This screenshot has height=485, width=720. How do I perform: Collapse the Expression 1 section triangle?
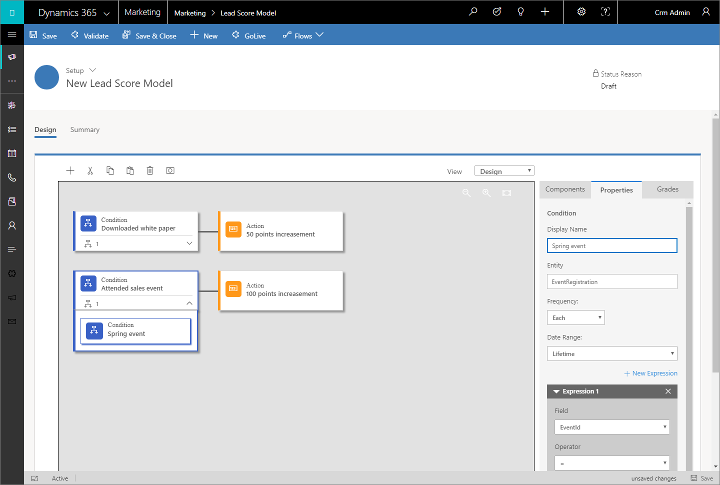(x=556, y=392)
